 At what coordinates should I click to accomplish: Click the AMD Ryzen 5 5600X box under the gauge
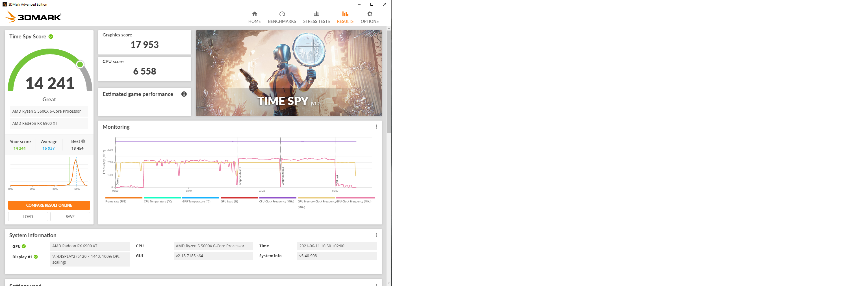click(x=49, y=111)
